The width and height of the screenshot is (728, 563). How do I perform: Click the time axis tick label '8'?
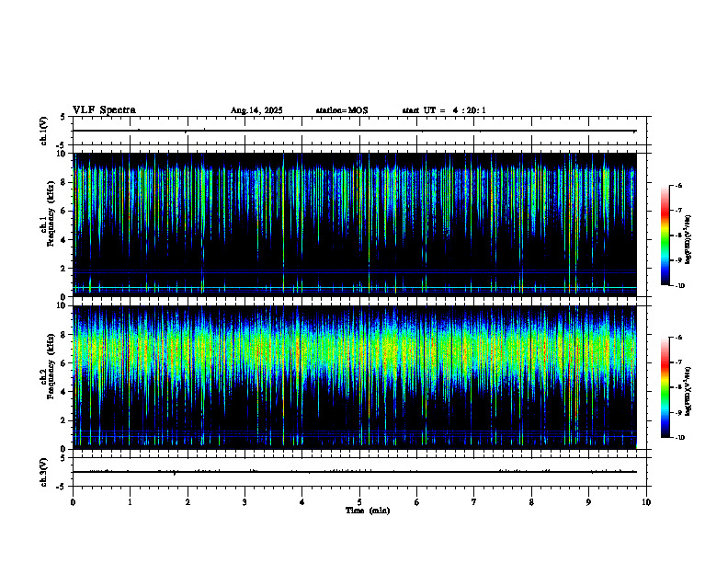coord(531,502)
